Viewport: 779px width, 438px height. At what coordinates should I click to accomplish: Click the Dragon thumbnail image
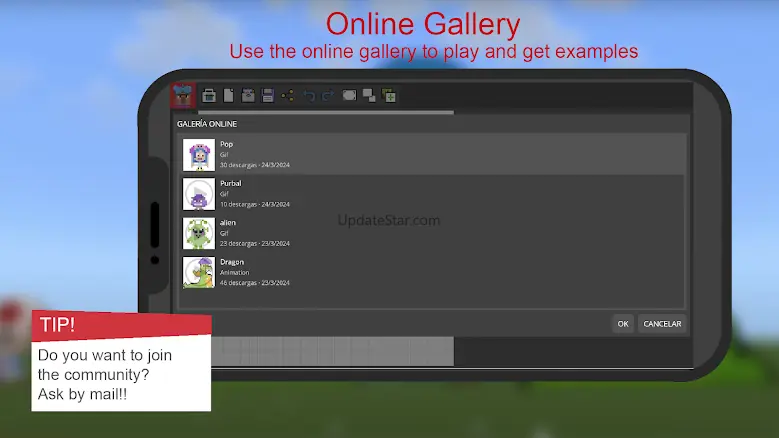point(199,272)
